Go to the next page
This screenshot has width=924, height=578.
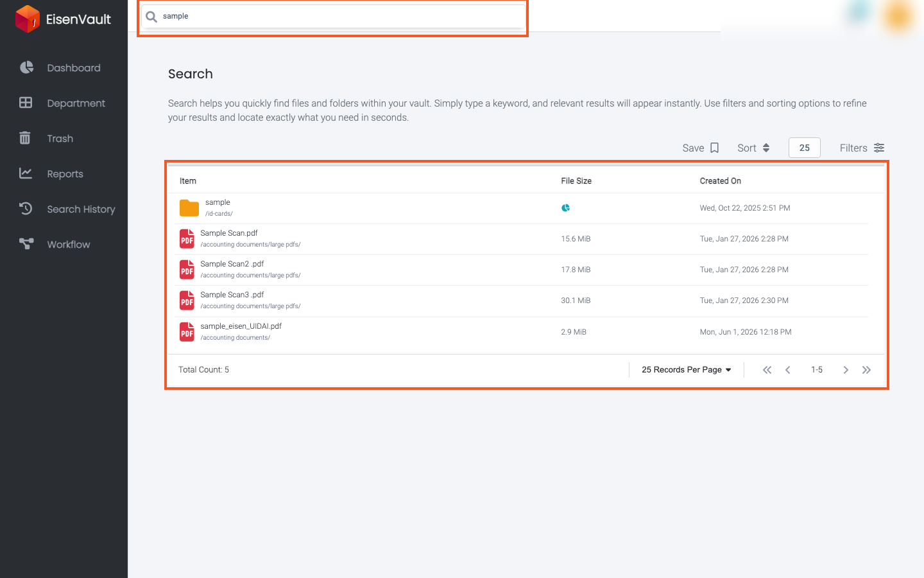point(846,370)
